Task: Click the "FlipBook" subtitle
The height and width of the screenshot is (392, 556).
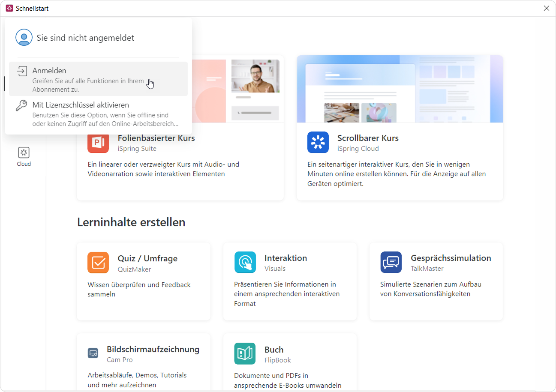Action: tap(278, 360)
